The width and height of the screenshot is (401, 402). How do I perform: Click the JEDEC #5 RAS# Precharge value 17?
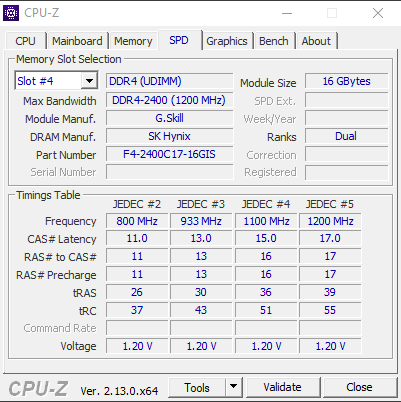click(x=330, y=274)
